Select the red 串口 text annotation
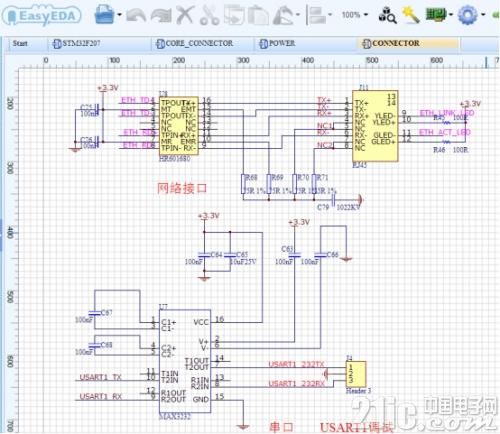 click(282, 427)
